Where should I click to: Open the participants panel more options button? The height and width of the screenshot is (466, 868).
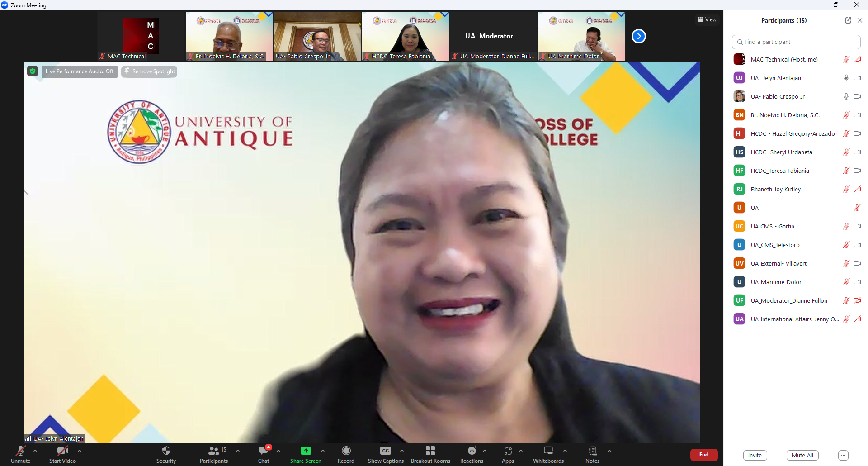coord(843,455)
